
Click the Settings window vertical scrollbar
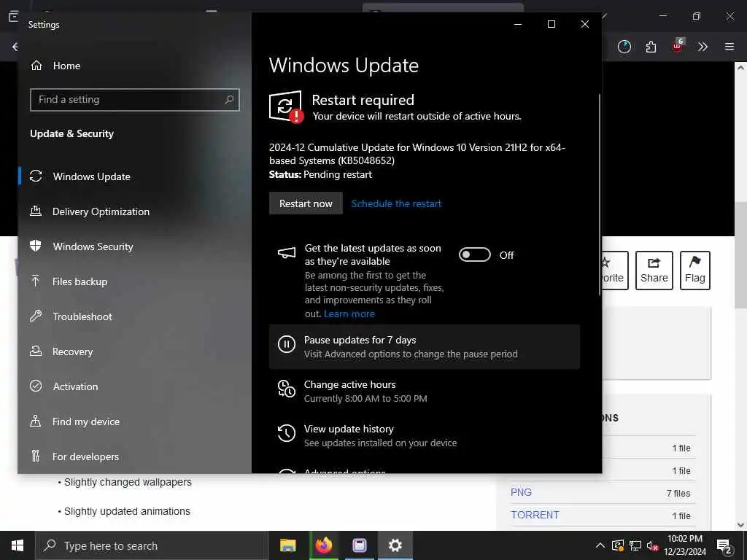coord(599,194)
